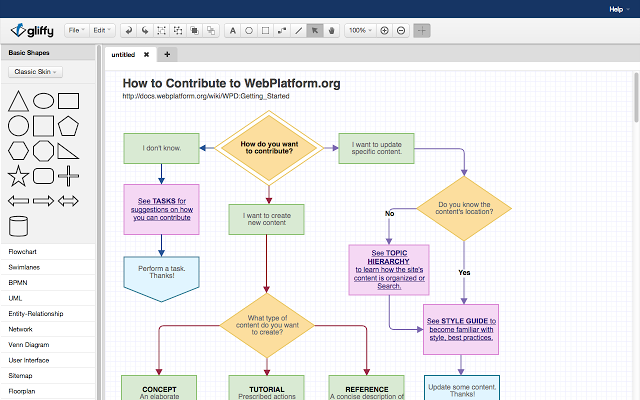Viewport: 640px width, 400px height.
Task: Choose the pentagon shape
Action: (68, 126)
